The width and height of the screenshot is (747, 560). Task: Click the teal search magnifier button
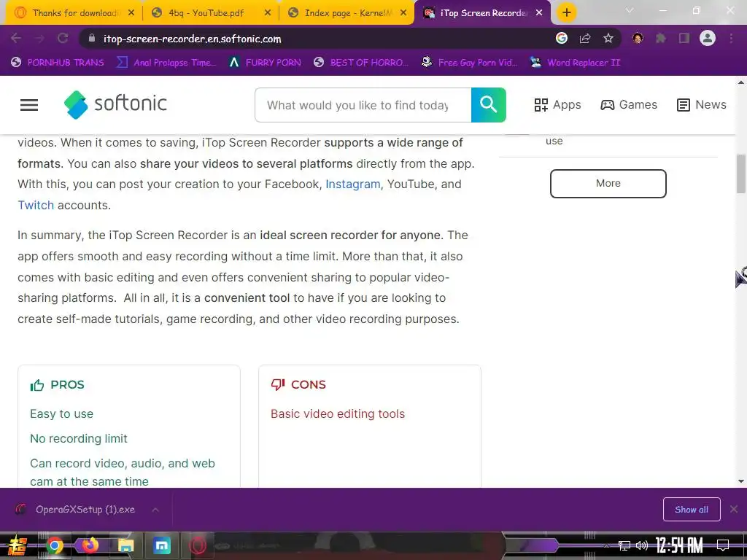coord(488,105)
